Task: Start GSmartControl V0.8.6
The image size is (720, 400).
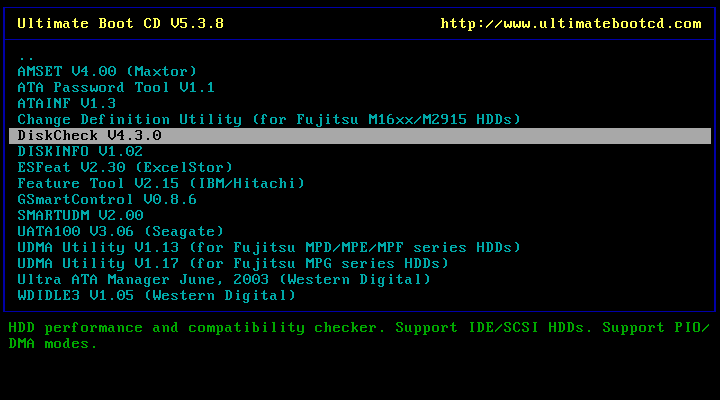Action: 107,200
